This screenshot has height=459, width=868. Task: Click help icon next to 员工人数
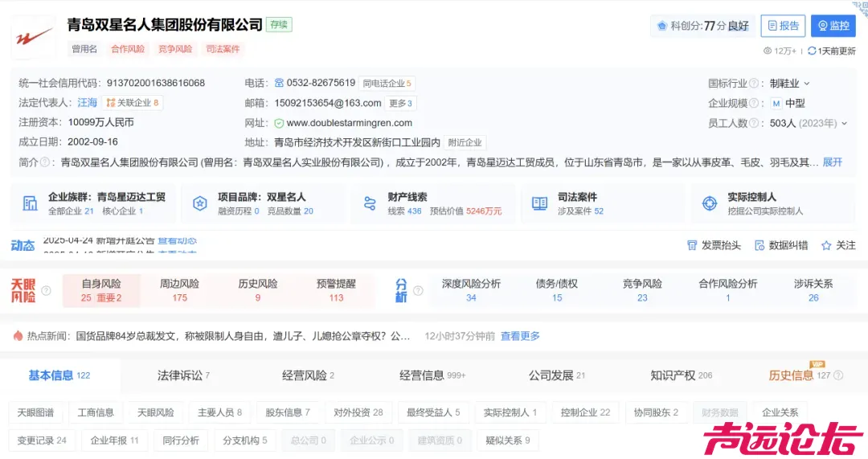coord(753,123)
